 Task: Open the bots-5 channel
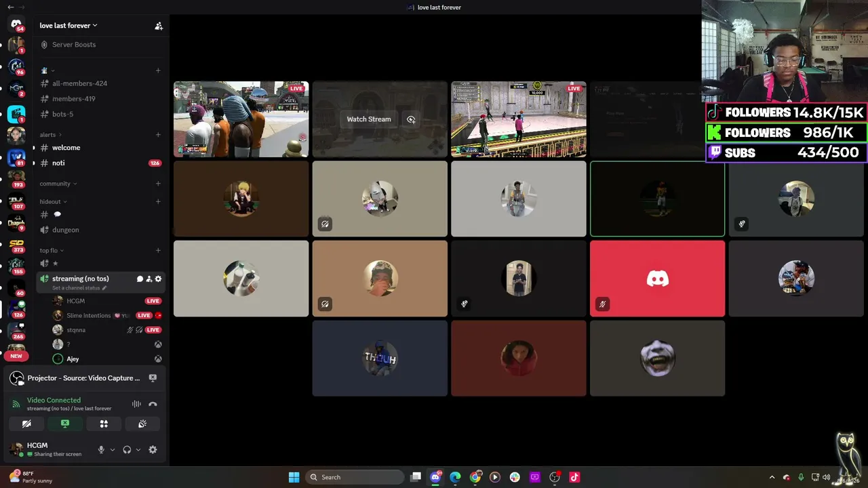[100, 114]
